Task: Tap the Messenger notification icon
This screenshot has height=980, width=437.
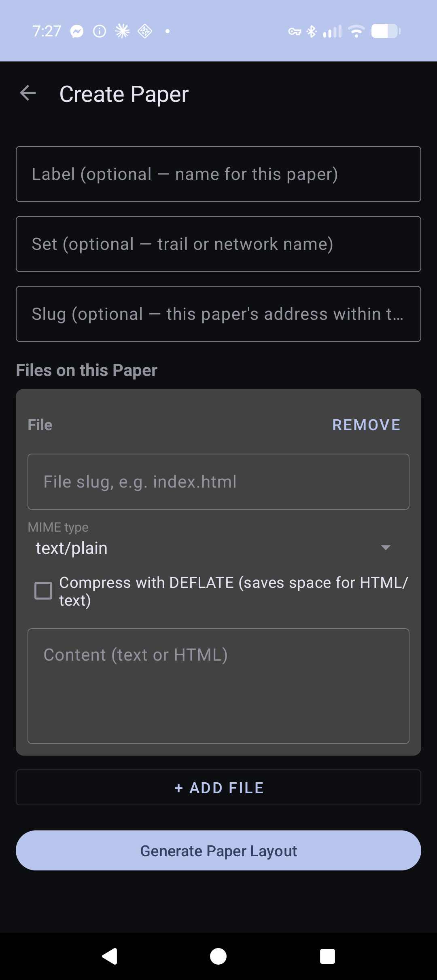Action: coord(77,31)
